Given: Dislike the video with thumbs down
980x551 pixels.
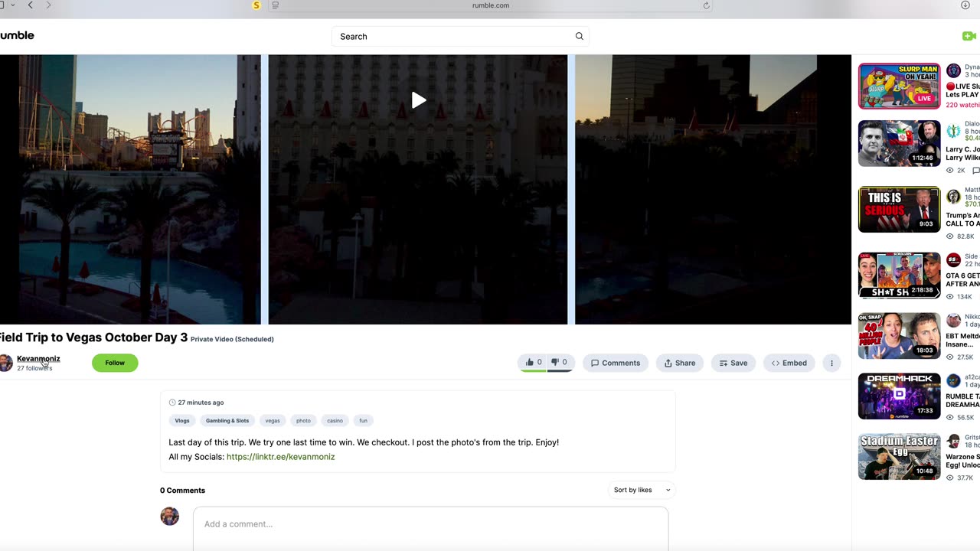Looking at the screenshot, I should tap(560, 363).
